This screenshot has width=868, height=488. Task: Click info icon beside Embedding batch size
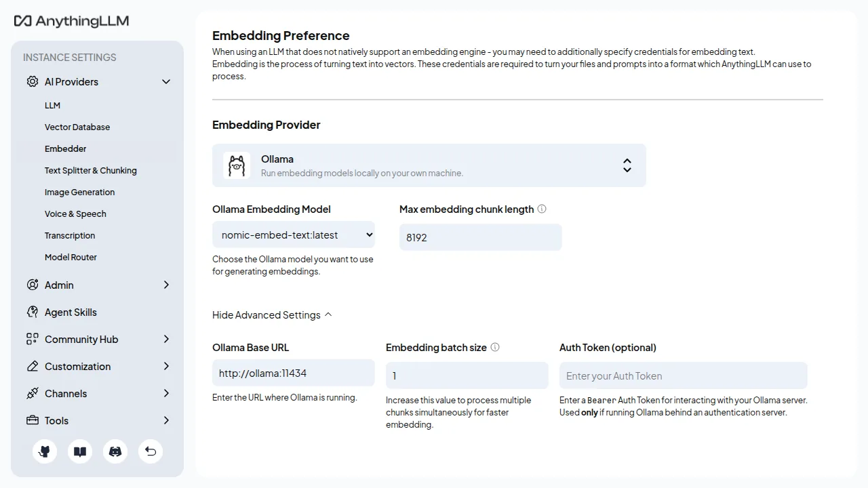[495, 347]
